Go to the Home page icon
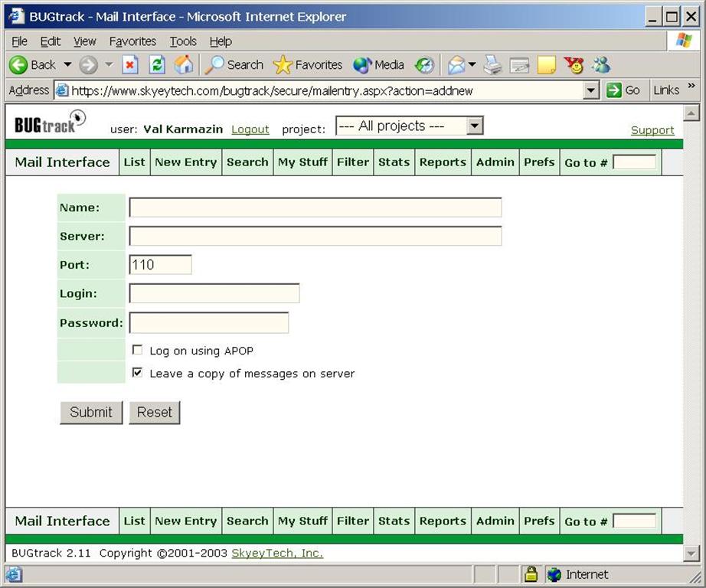 click(x=184, y=65)
